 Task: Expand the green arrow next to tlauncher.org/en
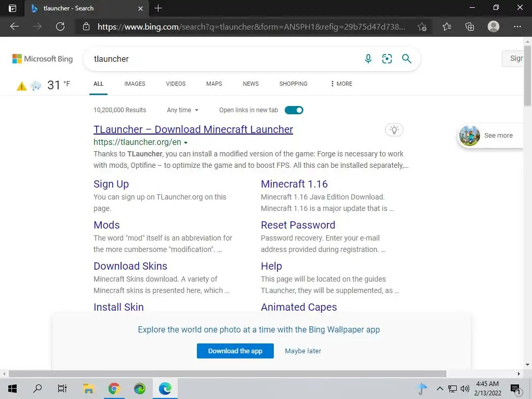click(x=185, y=143)
